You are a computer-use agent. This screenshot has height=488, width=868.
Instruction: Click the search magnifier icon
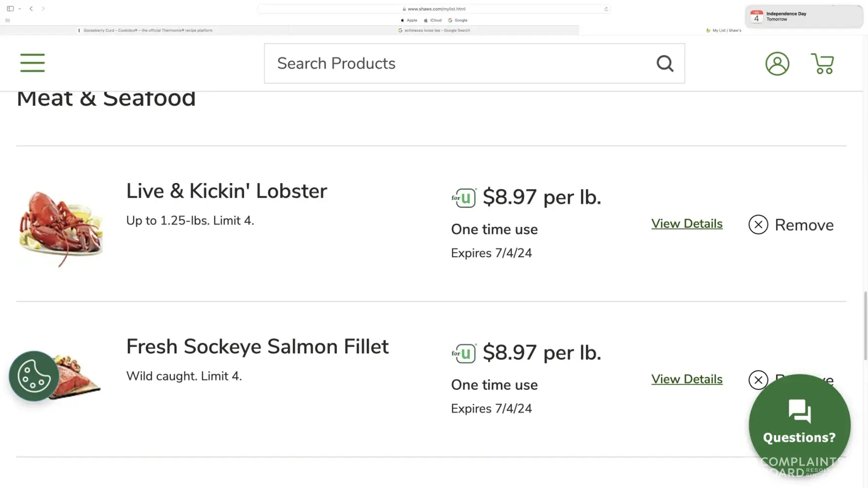pyautogui.click(x=664, y=63)
